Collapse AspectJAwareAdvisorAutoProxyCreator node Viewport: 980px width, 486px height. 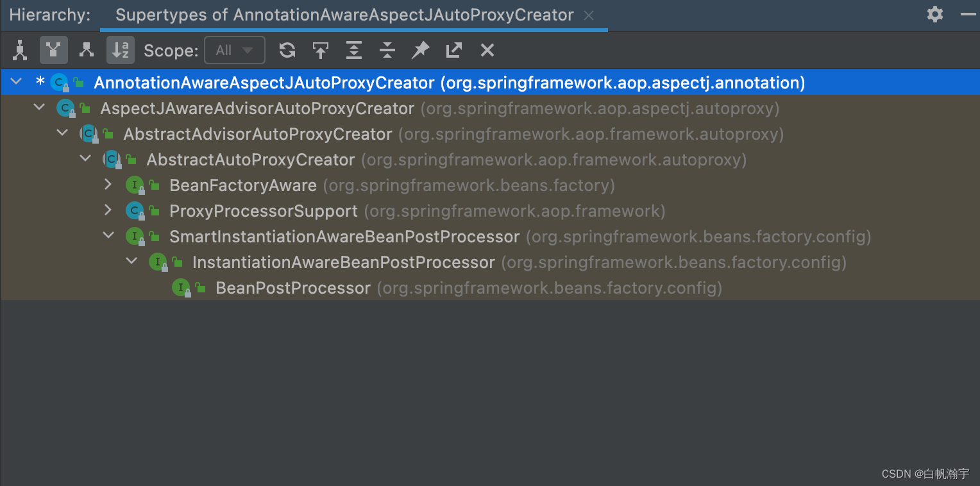[40, 108]
